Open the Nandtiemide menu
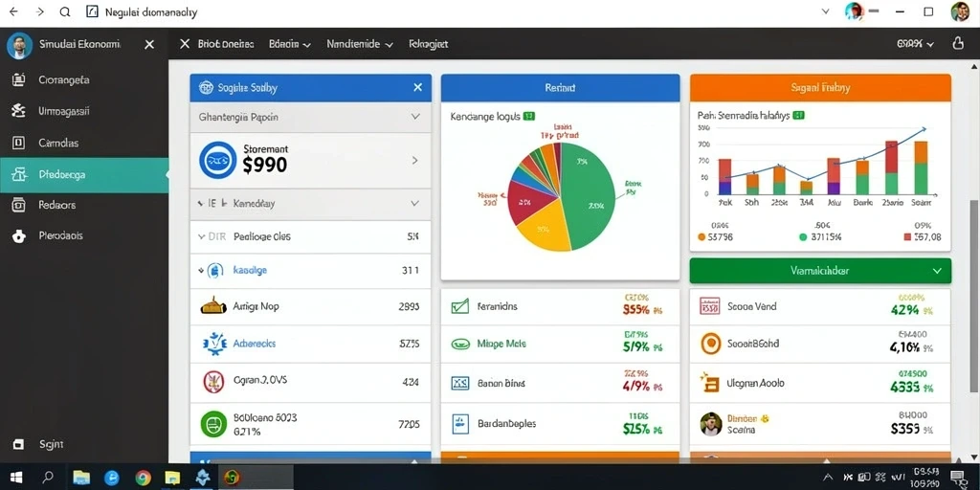 (360, 44)
